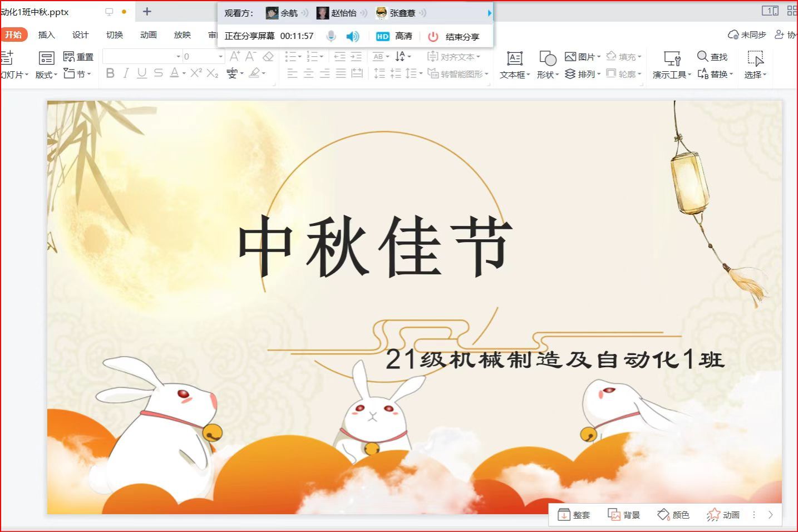The height and width of the screenshot is (532, 798).
Task: Click the 查找 find icon
Action: (x=703, y=56)
